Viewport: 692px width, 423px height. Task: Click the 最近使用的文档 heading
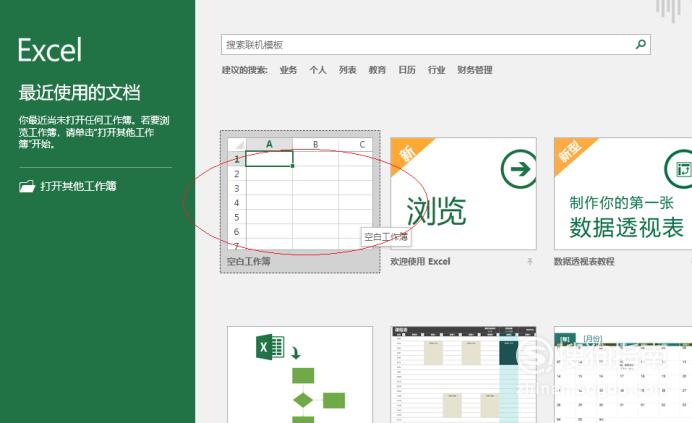79,93
